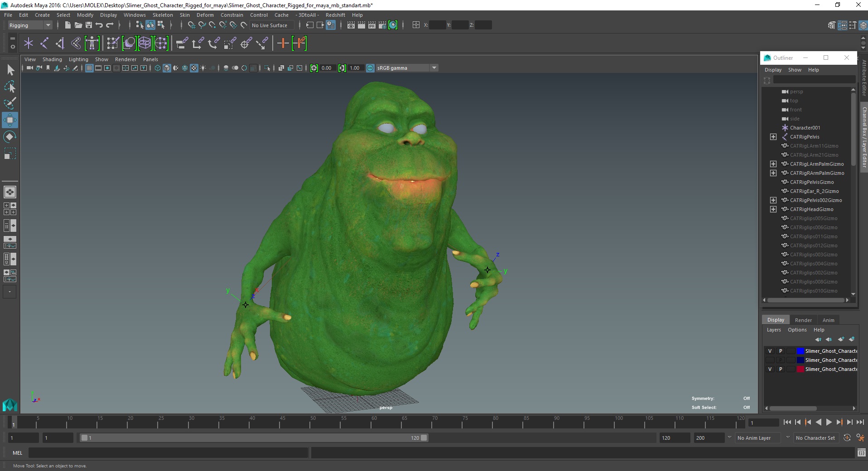Choose the Rotate tool in toolbox
The width and height of the screenshot is (868, 471).
pos(10,137)
